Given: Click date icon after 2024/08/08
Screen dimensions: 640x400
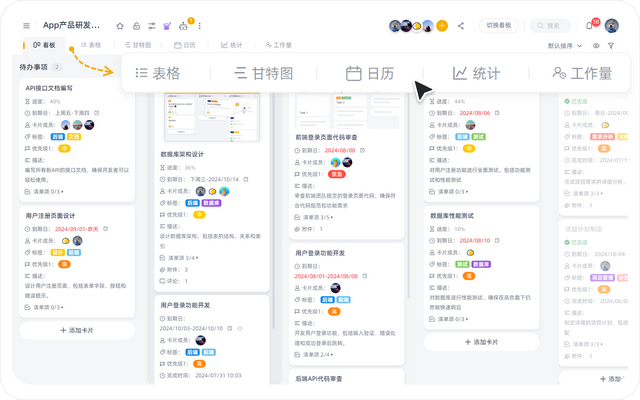Looking at the screenshot, I should 362,150.
